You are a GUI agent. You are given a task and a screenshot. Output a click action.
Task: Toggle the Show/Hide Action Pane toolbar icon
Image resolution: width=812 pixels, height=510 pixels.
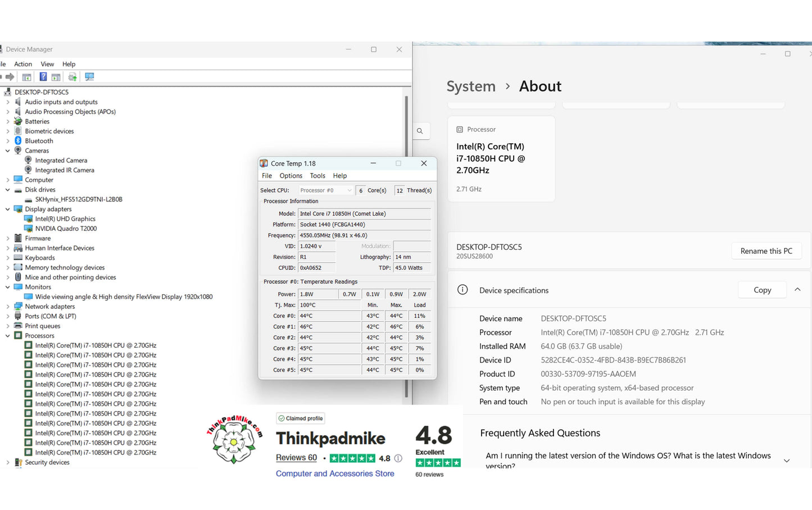pos(56,77)
